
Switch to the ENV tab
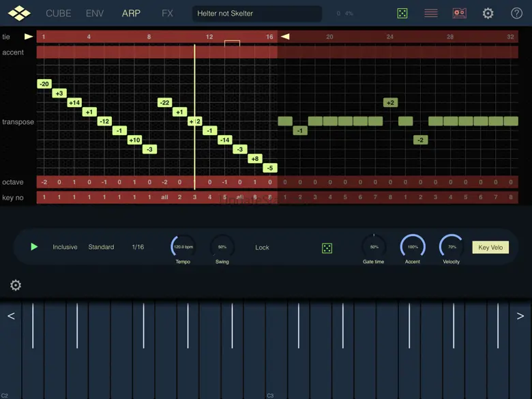95,14
